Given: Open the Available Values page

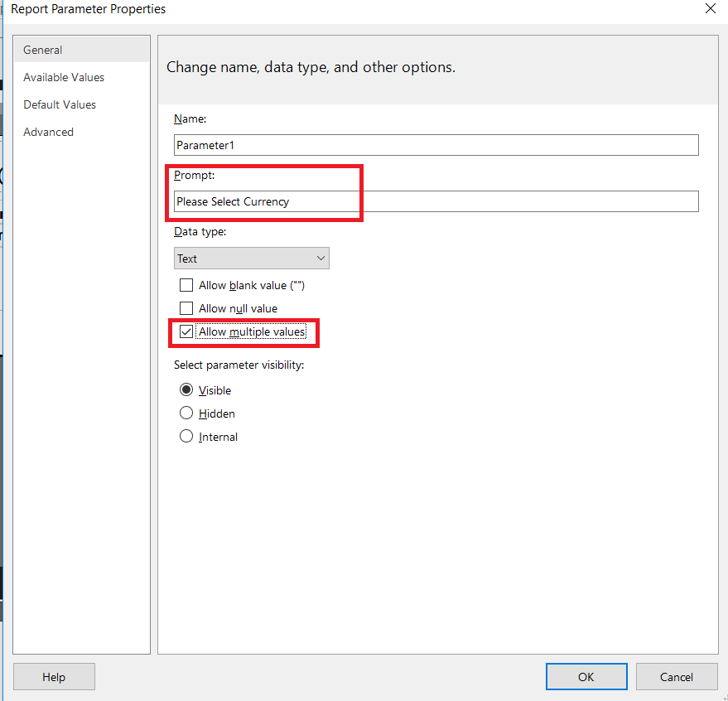Looking at the screenshot, I should click(64, 77).
